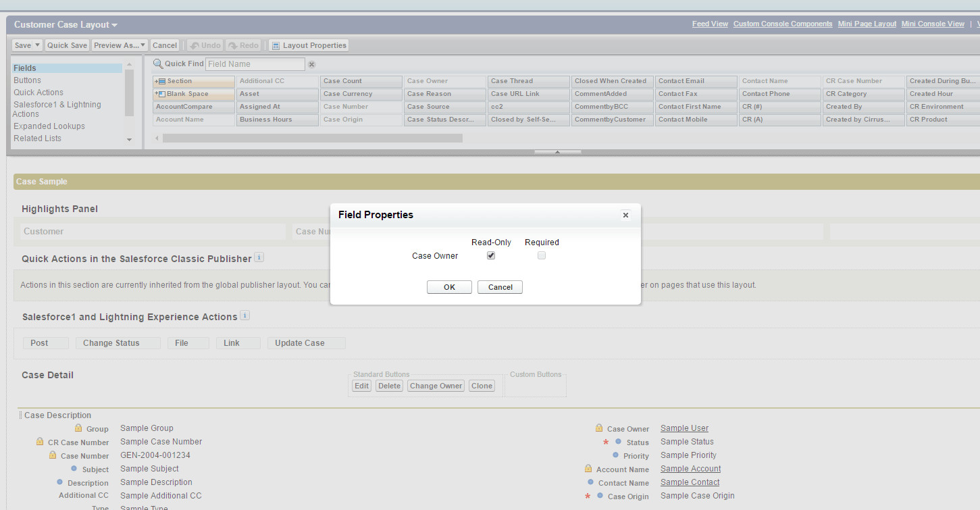Click the Case Description section drag handle
This screenshot has width=980, height=510.
(x=20, y=415)
